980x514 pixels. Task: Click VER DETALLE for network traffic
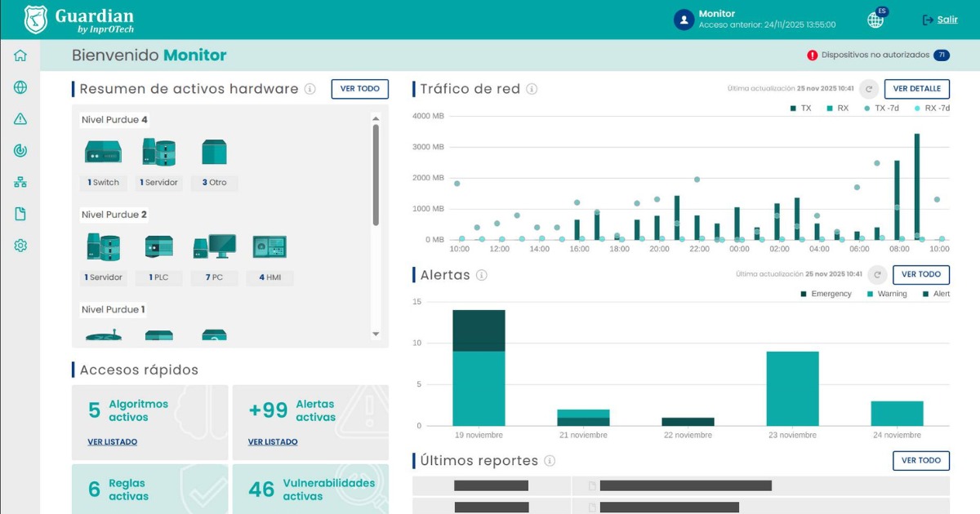[x=916, y=89]
